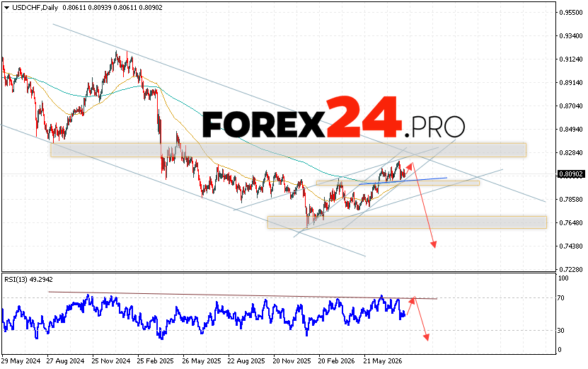
Task: Select the 0.78580 price level label
Action: (x=571, y=199)
